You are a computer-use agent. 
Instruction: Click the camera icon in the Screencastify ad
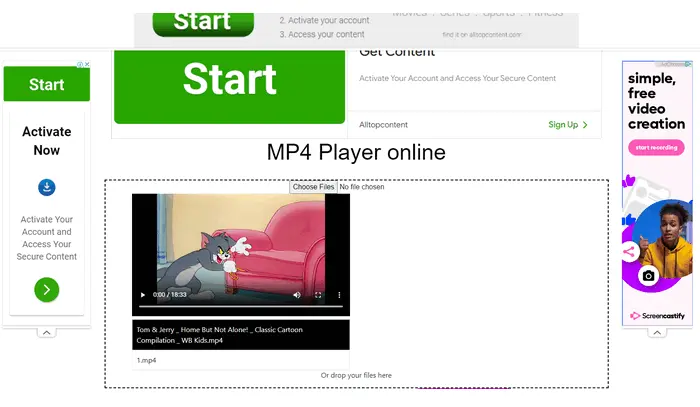click(x=649, y=276)
